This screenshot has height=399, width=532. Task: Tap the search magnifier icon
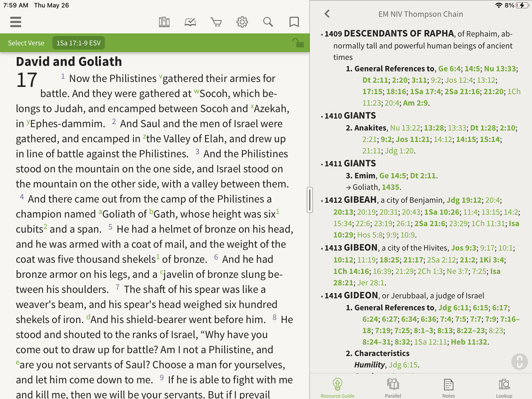(x=268, y=22)
